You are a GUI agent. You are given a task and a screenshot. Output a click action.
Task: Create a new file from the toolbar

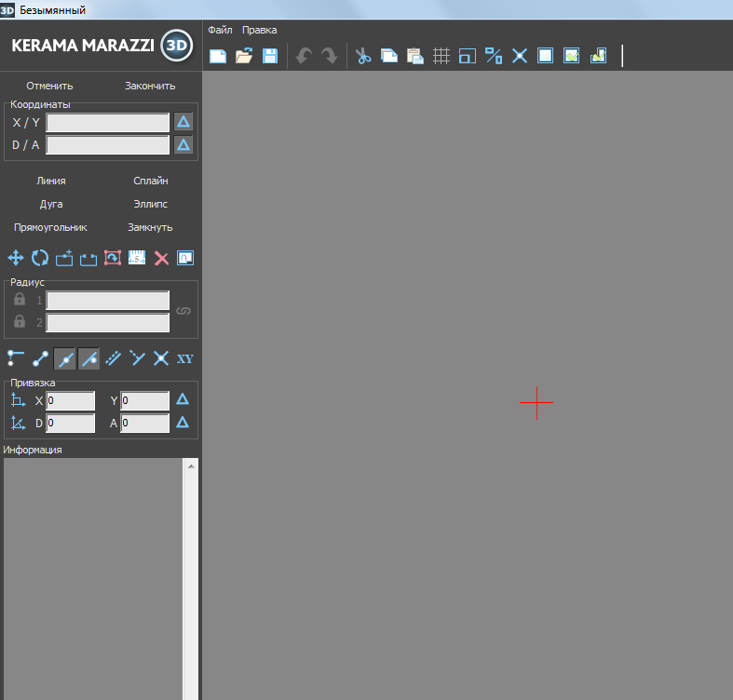coord(218,56)
